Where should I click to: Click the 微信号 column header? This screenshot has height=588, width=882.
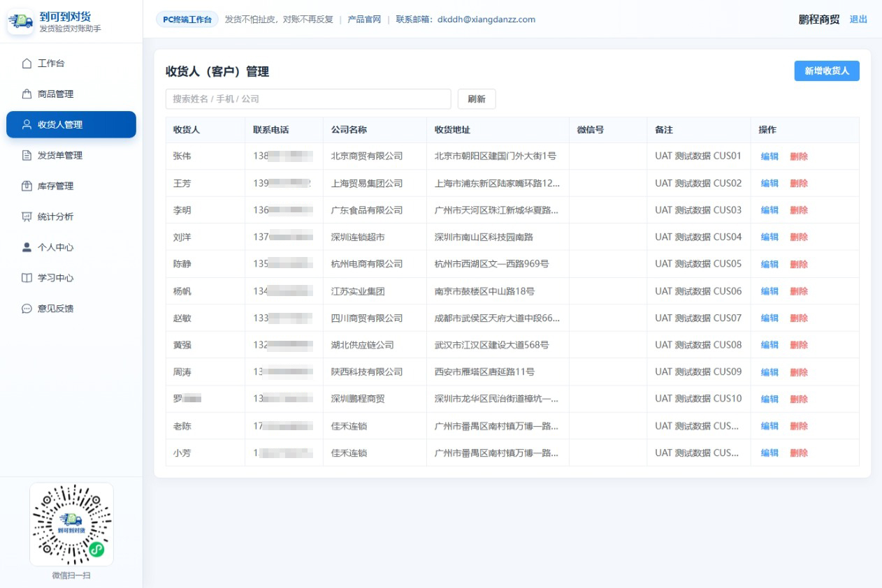click(608, 130)
